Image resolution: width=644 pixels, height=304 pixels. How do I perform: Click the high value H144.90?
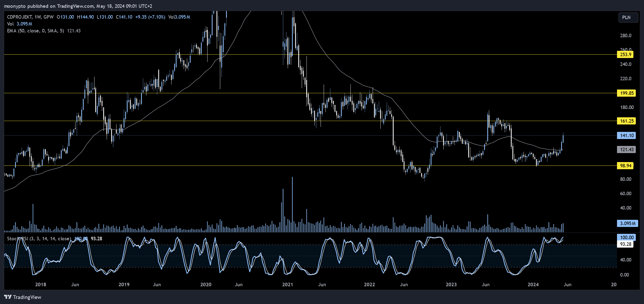pyautogui.click(x=85, y=17)
